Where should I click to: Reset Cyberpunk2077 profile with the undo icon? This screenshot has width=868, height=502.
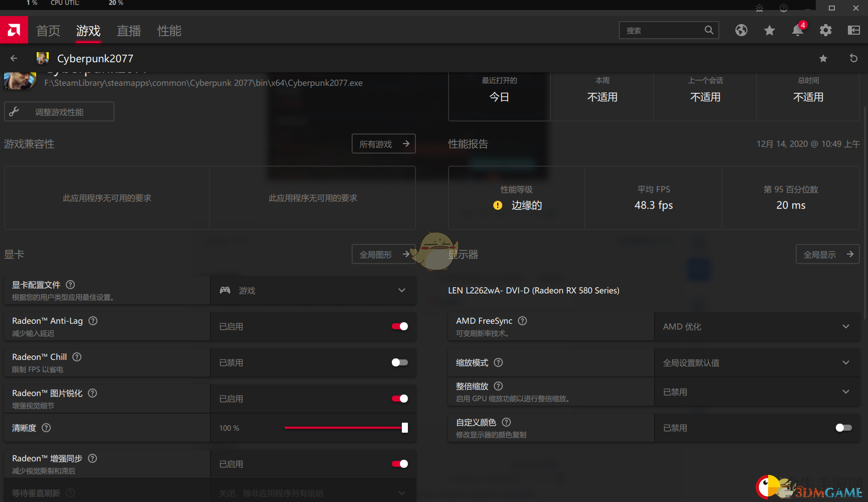pyautogui.click(x=853, y=58)
